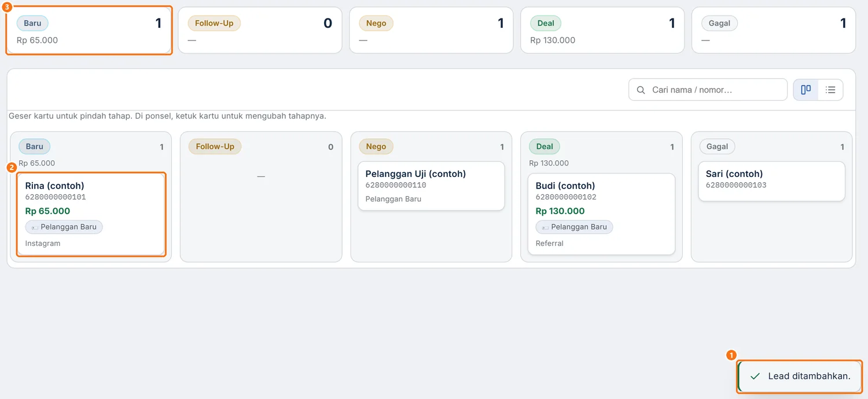Switch to the list view icon
Viewport: 868px width, 399px height.
(830, 90)
